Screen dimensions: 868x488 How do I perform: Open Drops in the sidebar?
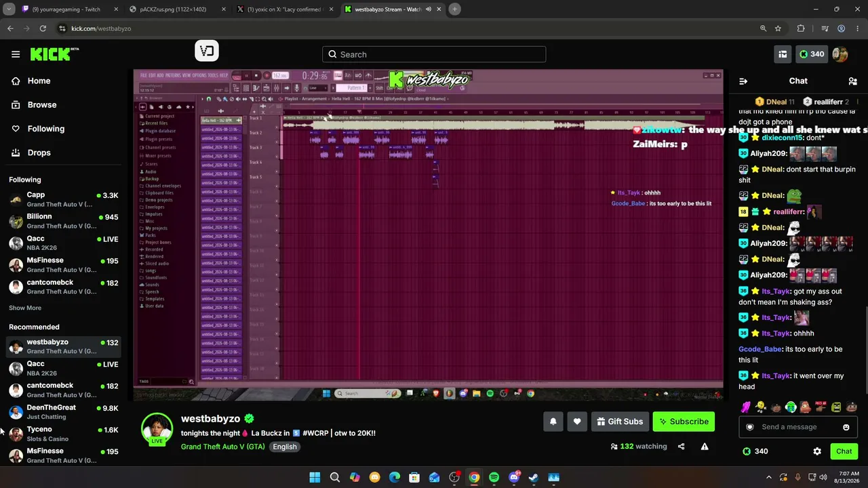point(39,152)
